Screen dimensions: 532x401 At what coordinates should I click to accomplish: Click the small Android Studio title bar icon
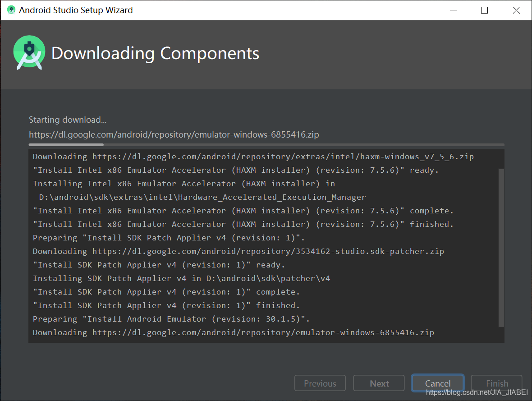tap(11, 10)
